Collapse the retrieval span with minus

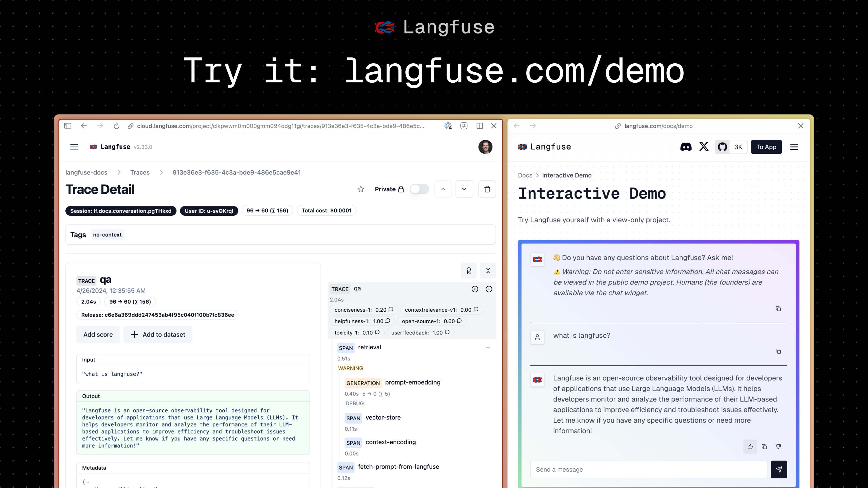click(488, 348)
